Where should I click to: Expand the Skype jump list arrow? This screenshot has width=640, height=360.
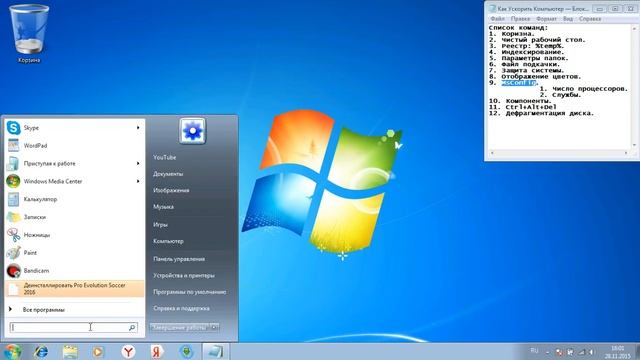tap(138, 128)
